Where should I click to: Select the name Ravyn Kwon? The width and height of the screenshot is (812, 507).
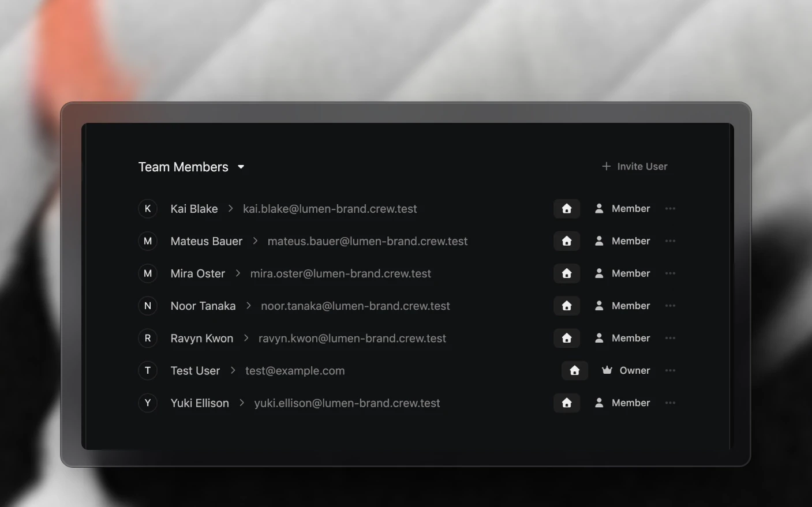click(202, 338)
